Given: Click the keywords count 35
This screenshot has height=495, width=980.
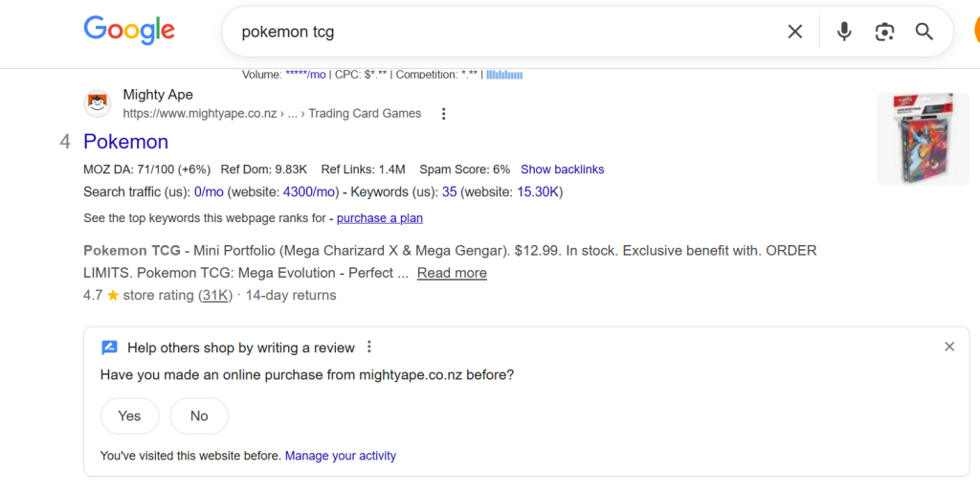Looking at the screenshot, I should 450,191.
